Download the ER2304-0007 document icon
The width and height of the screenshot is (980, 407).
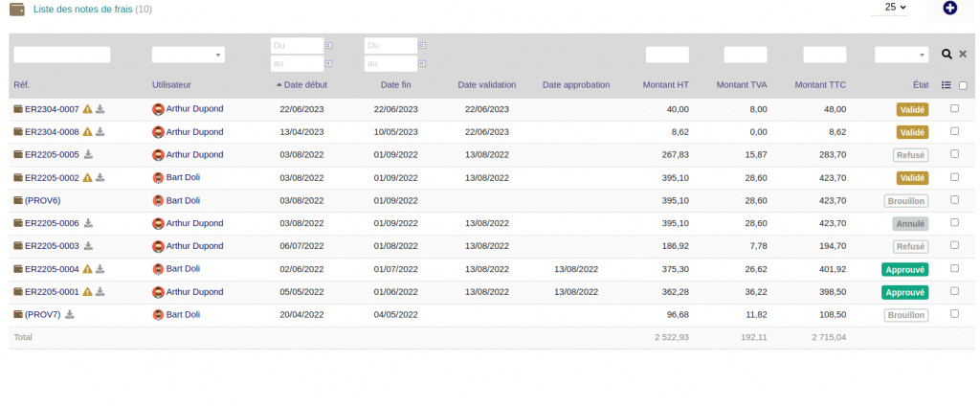coord(100,109)
